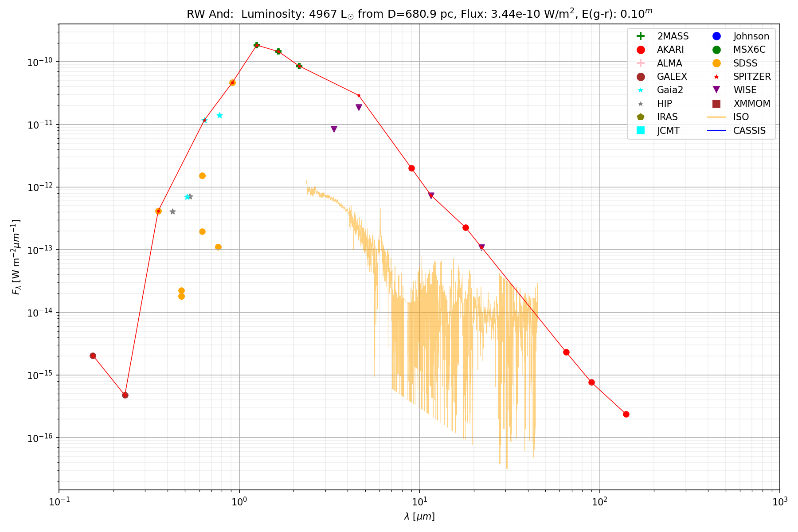Click the IRAS olive pentagon legend marker
This screenshot has height=532, width=798.
[640, 117]
